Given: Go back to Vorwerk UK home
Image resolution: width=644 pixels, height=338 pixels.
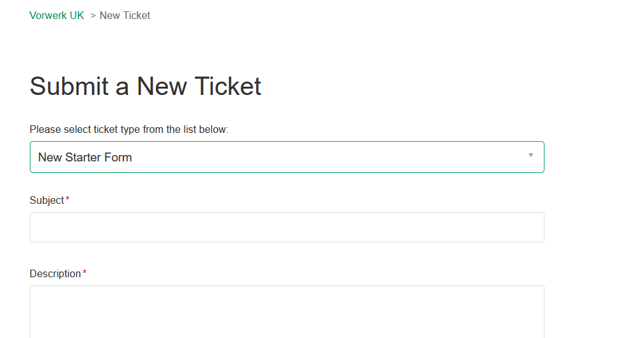Looking at the screenshot, I should click(x=56, y=16).
